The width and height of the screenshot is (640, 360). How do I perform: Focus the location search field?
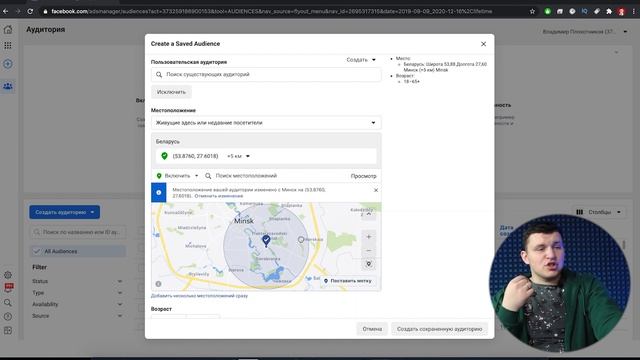coord(276,176)
